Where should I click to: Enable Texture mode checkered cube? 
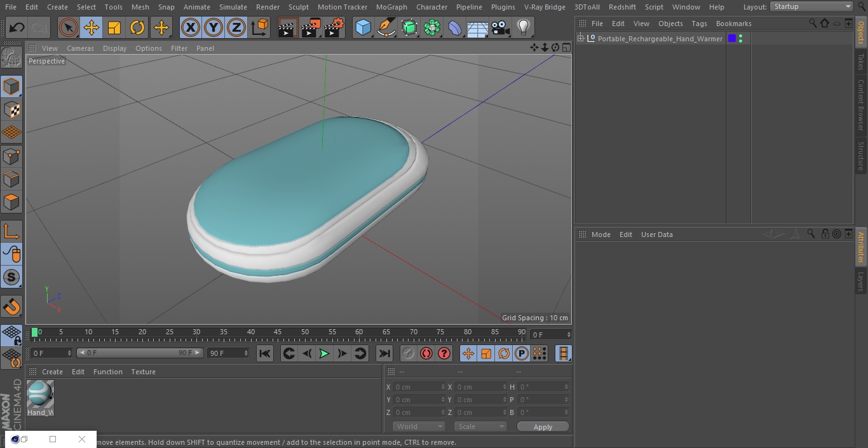pyautogui.click(x=11, y=110)
